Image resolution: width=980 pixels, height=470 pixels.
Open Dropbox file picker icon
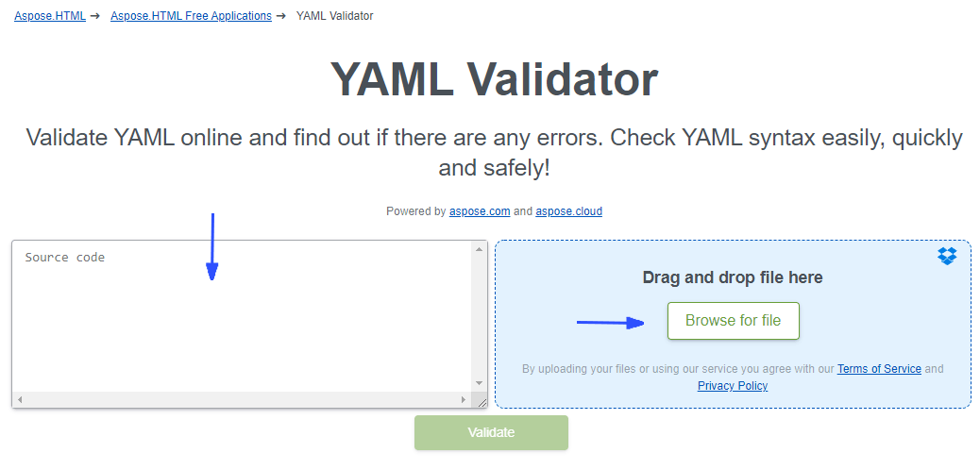click(x=947, y=256)
